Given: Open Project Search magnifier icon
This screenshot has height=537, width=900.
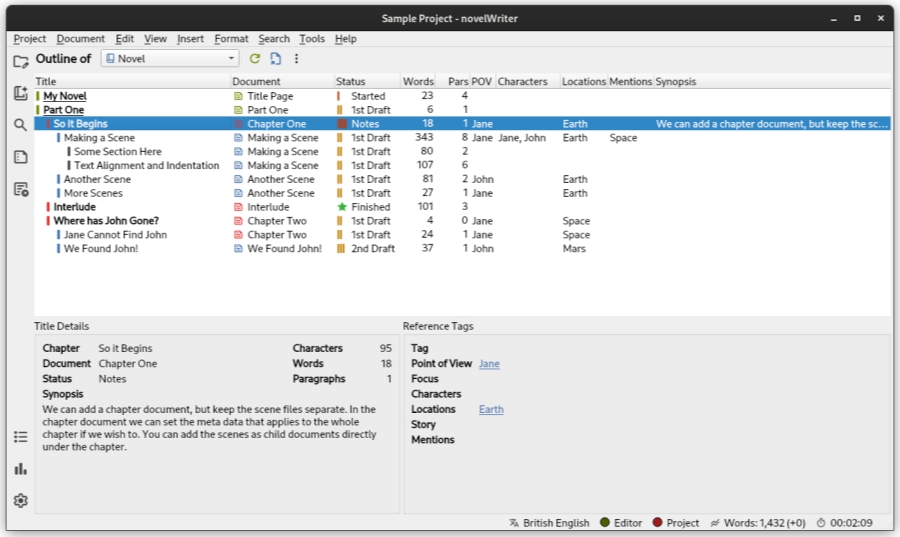Looking at the screenshot, I should (x=20, y=125).
